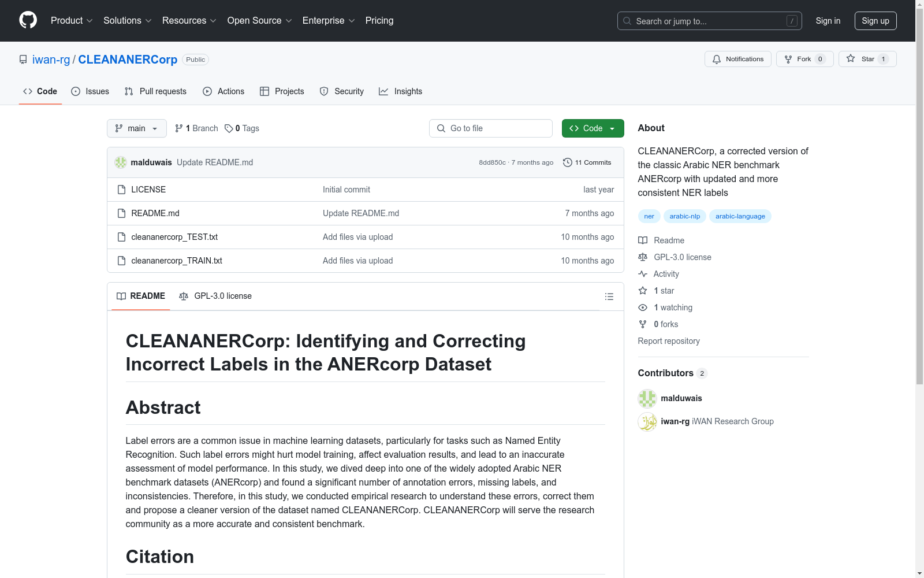The width and height of the screenshot is (924, 578).
Task: Open the LICENSE file icon
Action: tap(121, 190)
